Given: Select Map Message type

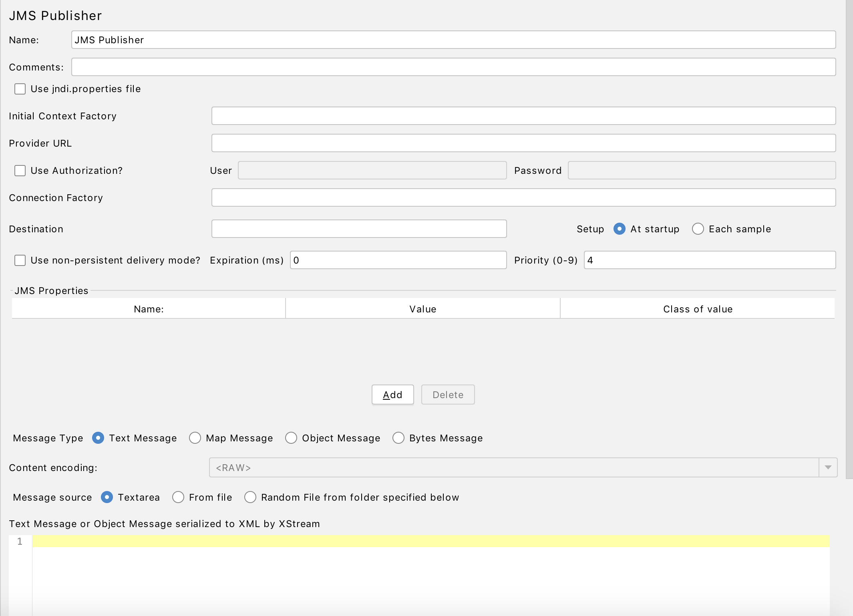Looking at the screenshot, I should point(195,438).
